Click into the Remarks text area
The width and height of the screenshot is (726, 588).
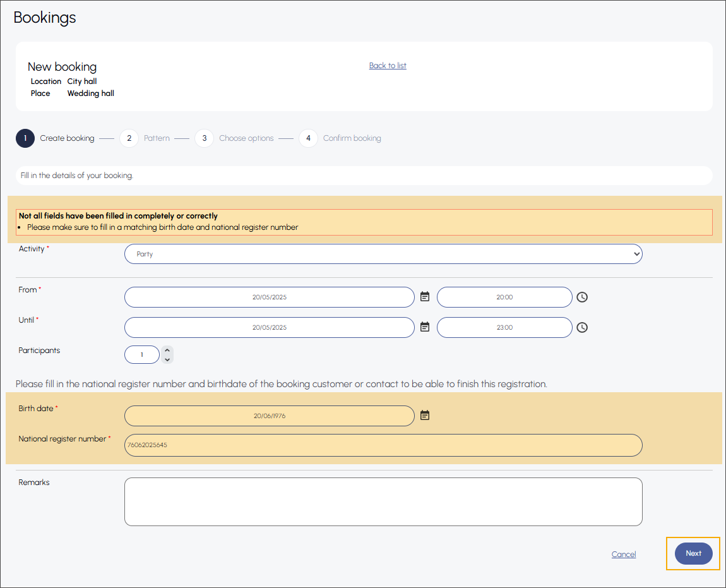coord(383,501)
